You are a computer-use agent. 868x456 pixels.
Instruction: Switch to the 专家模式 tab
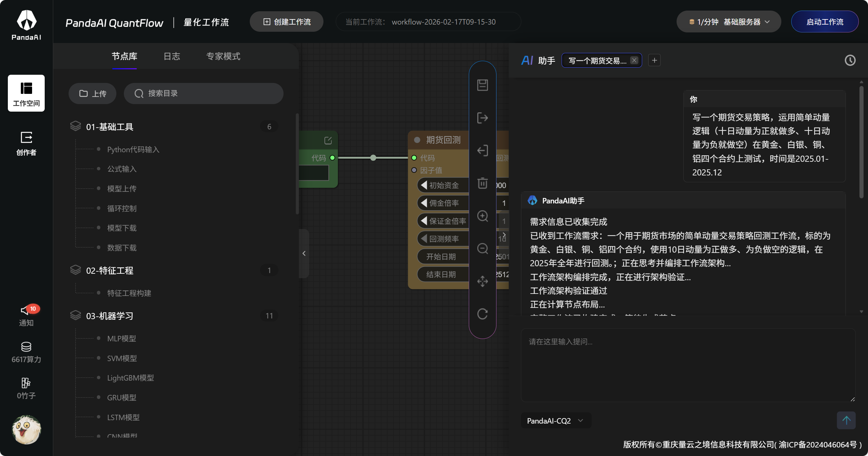coord(223,56)
